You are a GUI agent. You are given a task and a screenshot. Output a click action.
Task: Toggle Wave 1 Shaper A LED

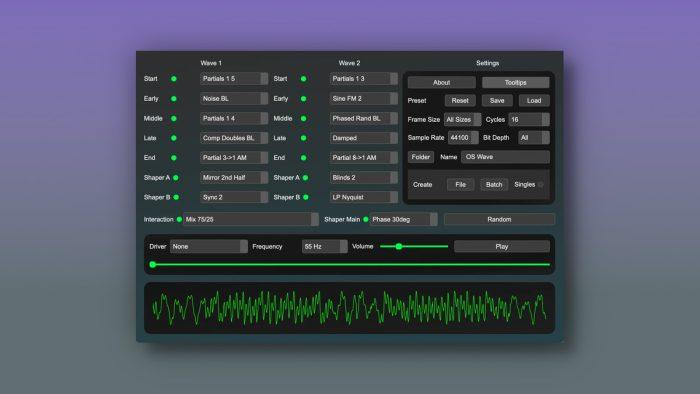click(x=176, y=178)
